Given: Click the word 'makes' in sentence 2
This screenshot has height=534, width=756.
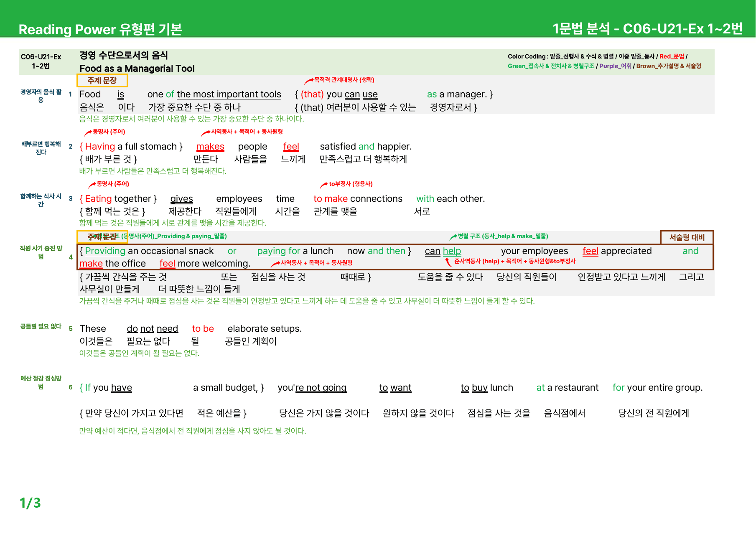Looking at the screenshot, I should point(210,147).
